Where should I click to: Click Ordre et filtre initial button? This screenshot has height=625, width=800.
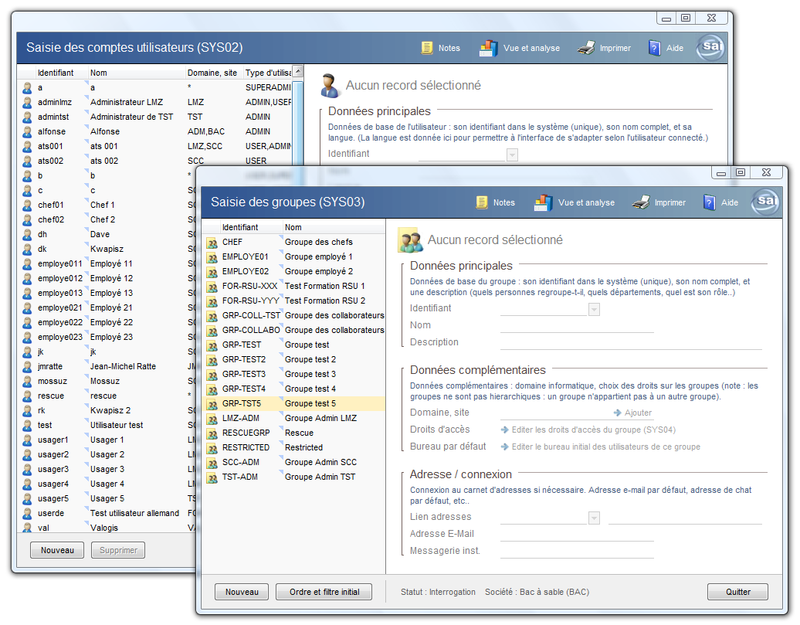(x=324, y=592)
